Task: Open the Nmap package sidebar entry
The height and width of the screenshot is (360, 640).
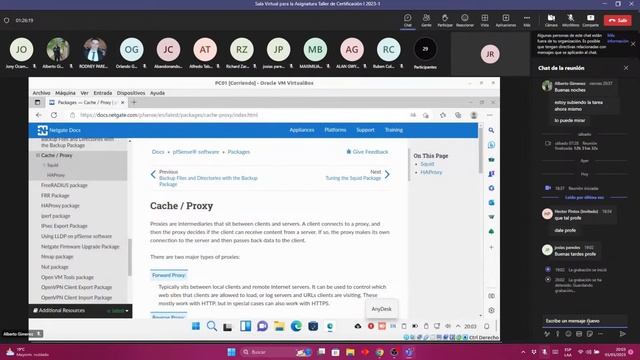Action: coord(57,257)
